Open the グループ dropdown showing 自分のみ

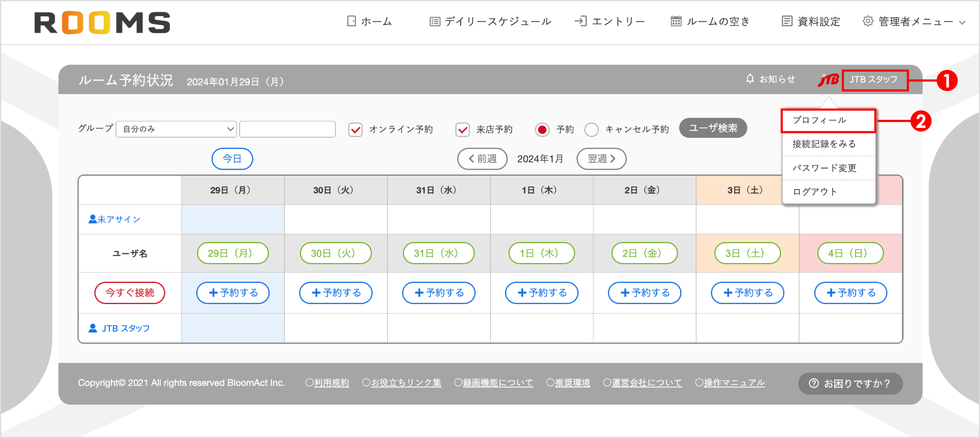[x=176, y=129]
